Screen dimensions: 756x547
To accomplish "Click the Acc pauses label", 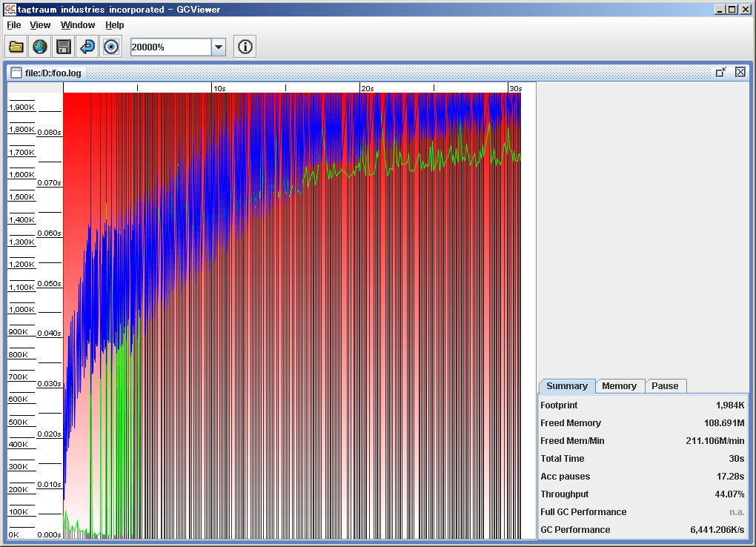I will coord(565,477).
